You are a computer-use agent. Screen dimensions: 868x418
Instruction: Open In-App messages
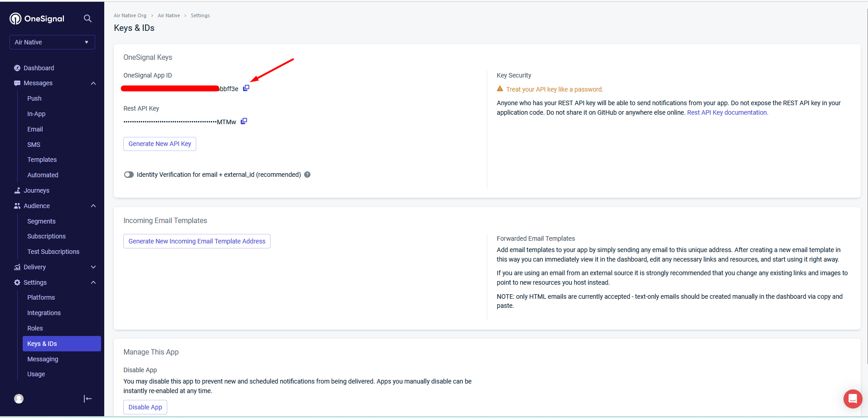click(x=36, y=114)
